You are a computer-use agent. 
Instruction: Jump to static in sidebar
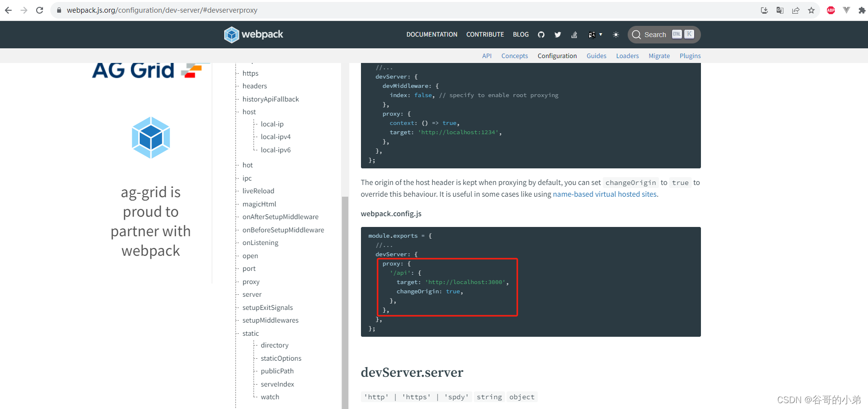[x=251, y=333]
